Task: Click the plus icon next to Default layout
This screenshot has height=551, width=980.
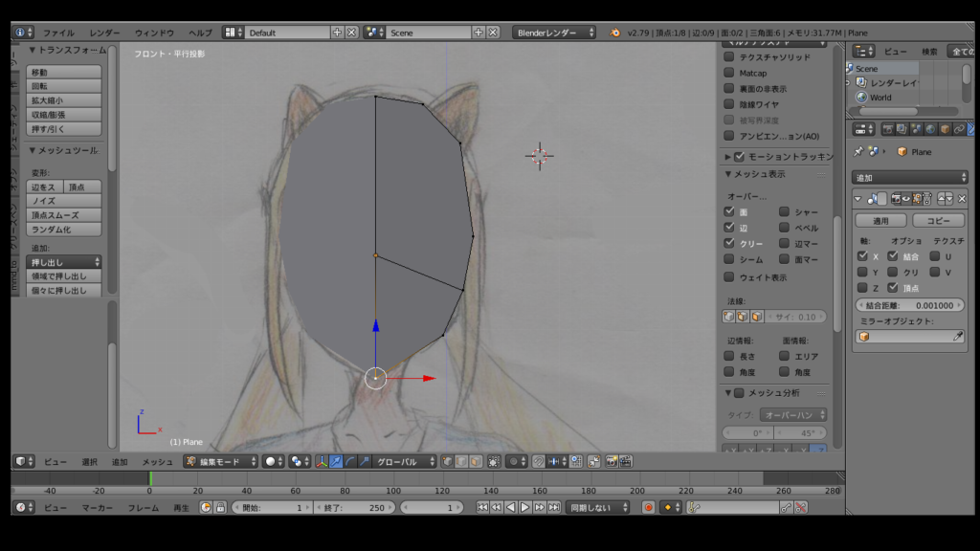Action: point(337,33)
